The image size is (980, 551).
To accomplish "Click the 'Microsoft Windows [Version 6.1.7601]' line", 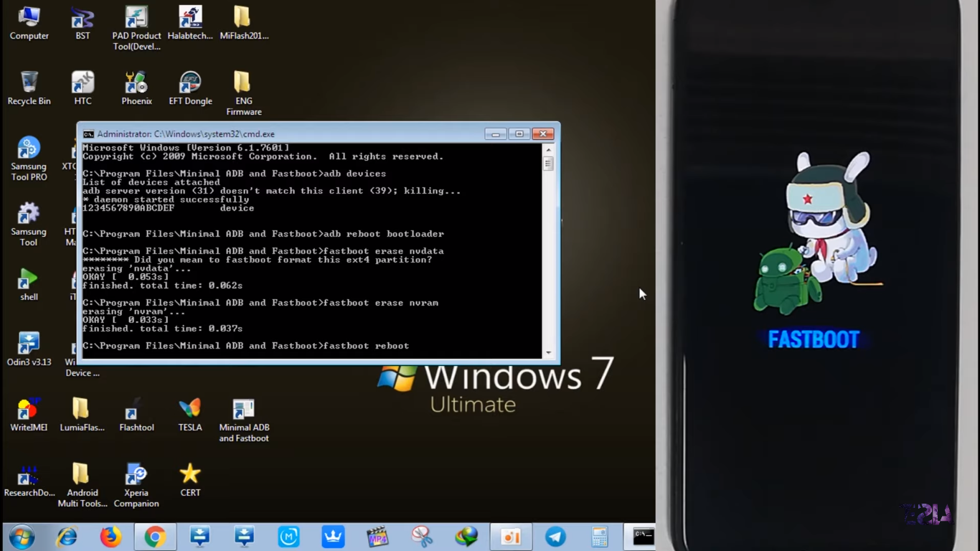I will [186, 148].
